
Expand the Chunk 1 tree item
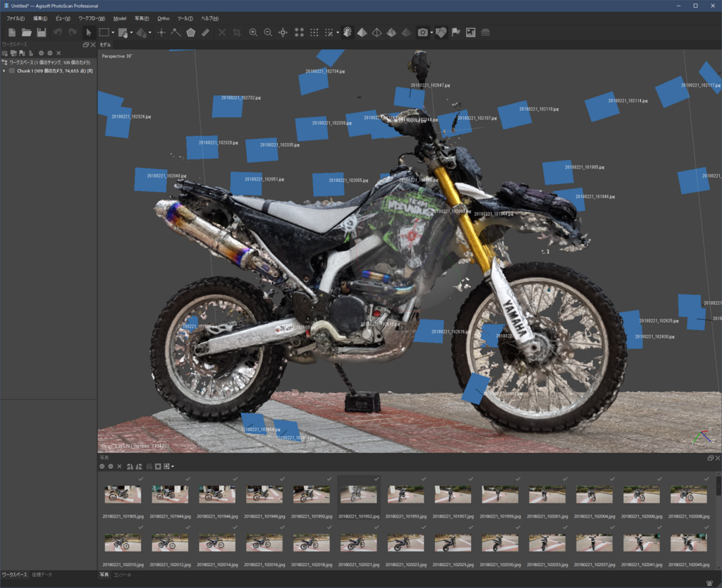[x=4, y=71]
